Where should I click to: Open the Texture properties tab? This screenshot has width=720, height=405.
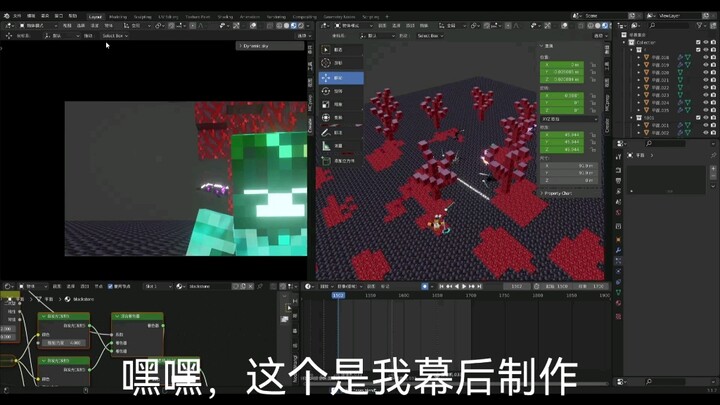click(619, 316)
